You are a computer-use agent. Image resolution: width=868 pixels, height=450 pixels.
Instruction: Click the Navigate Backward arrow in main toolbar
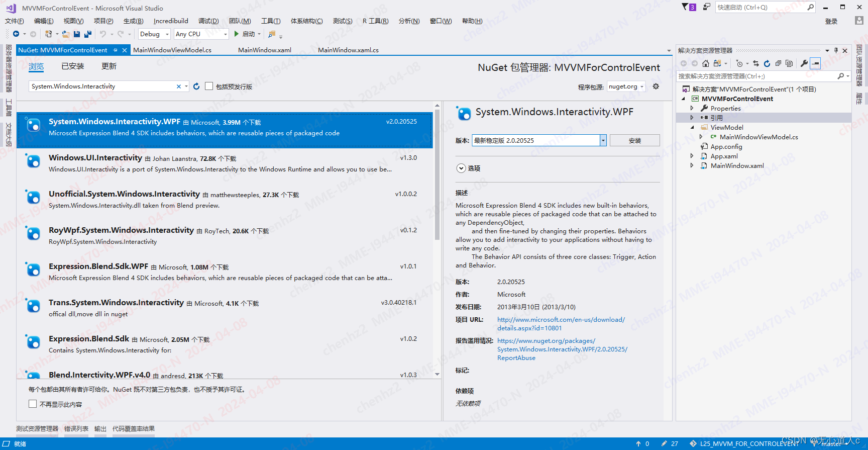point(16,34)
